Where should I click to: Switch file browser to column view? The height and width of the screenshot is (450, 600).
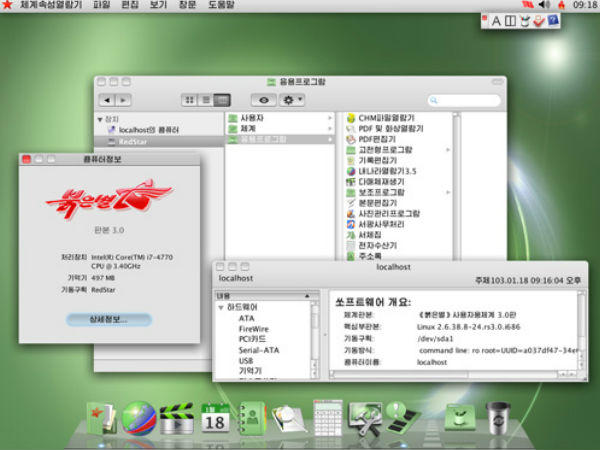point(222,100)
